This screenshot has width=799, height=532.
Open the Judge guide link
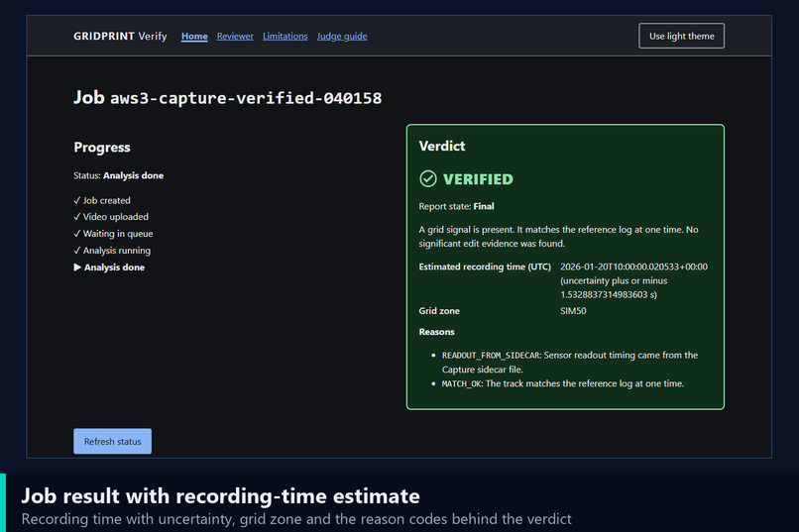click(342, 36)
